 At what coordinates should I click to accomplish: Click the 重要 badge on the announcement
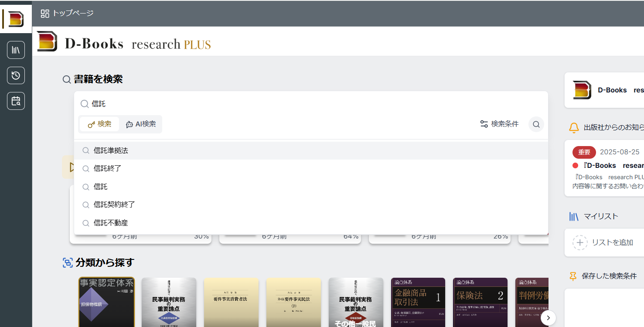tap(584, 152)
